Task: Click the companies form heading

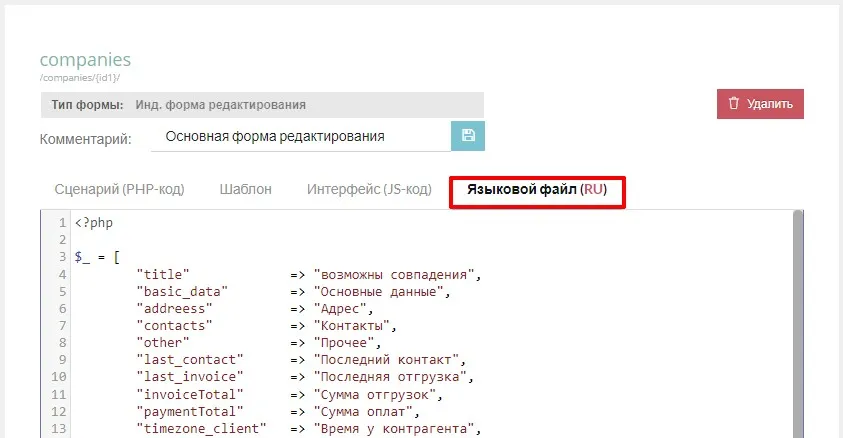Action: point(85,61)
